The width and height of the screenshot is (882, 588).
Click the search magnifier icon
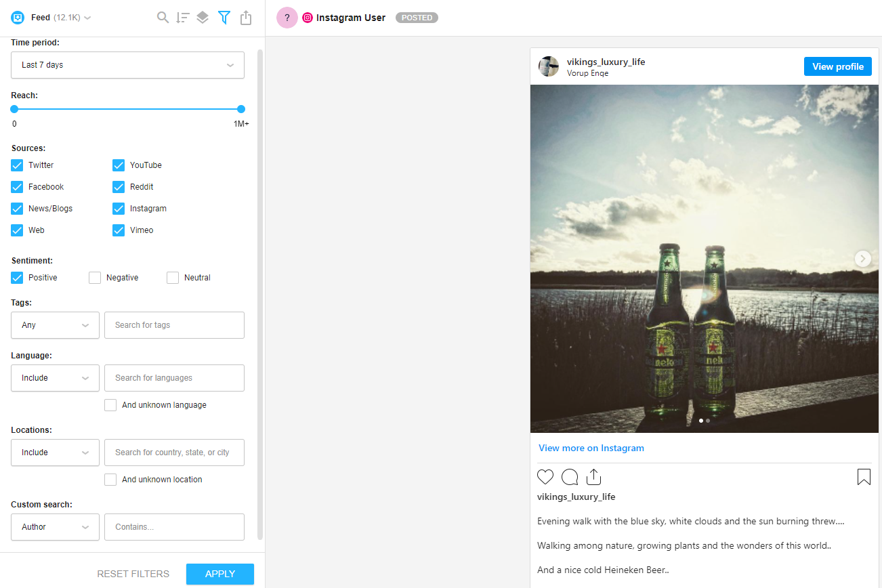pyautogui.click(x=163, y=18)
